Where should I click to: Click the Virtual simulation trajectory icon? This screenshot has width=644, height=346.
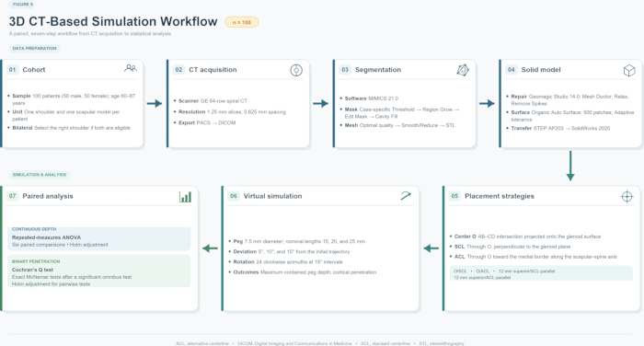pos(406,196)
